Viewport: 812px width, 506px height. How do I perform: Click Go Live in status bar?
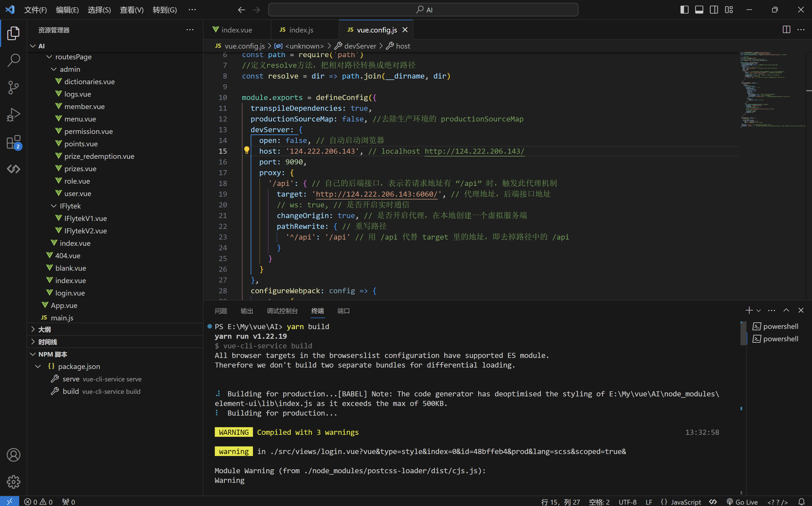coord(742,502)
